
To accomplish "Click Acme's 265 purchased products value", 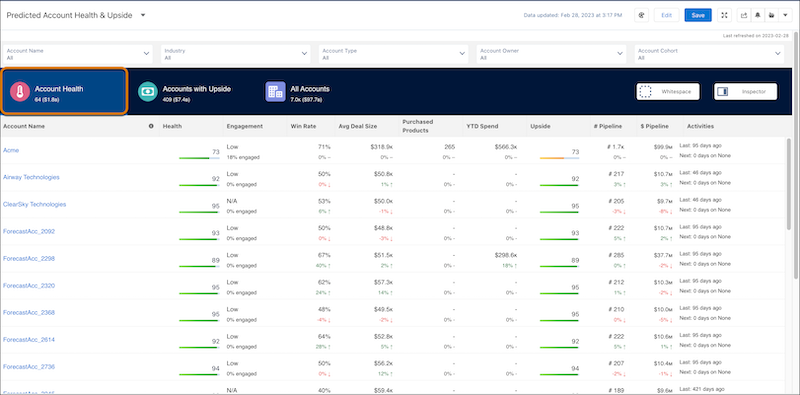I will tap(449, 147).
